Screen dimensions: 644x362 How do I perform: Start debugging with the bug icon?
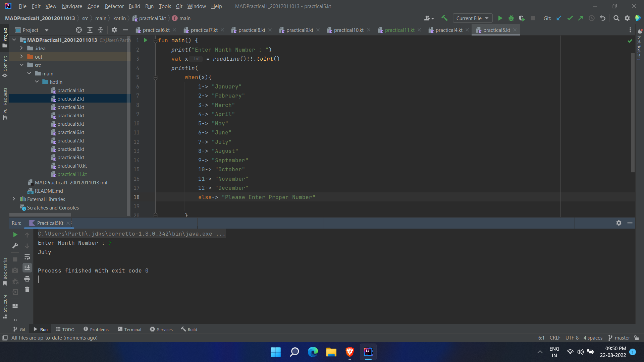click(x=511, y=18)
